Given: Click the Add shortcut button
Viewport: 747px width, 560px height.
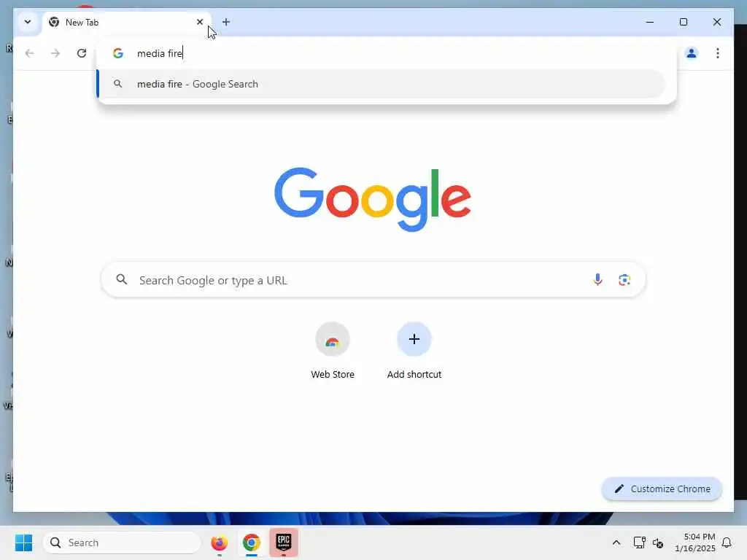Looking at the screenshot, I should 414,351.
